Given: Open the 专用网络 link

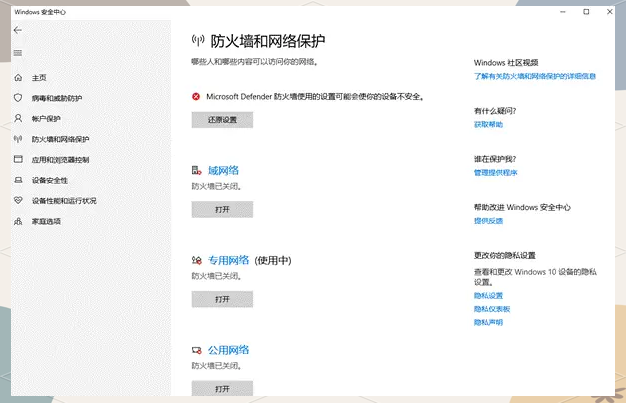Looking at the screenshot, I should coord(228,260).
